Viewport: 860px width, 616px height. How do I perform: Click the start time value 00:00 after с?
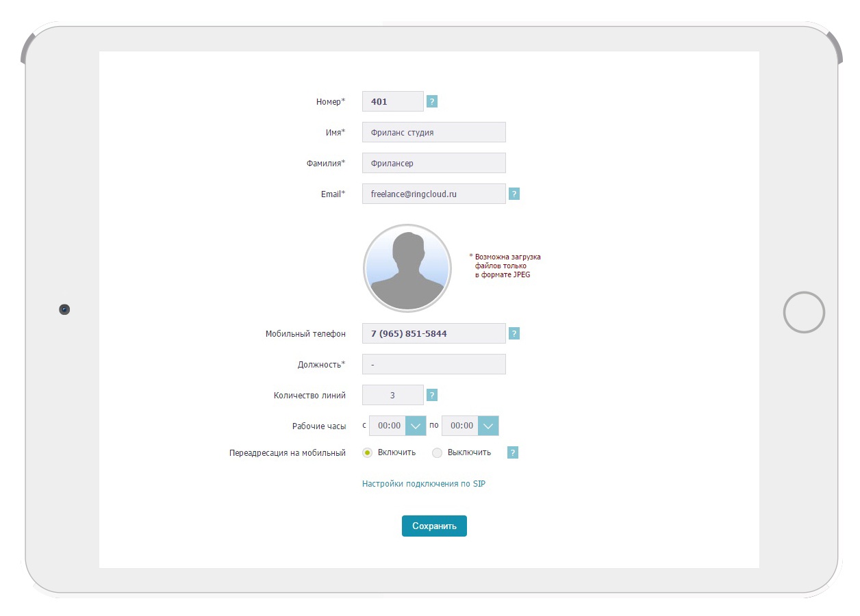(388, 426)
